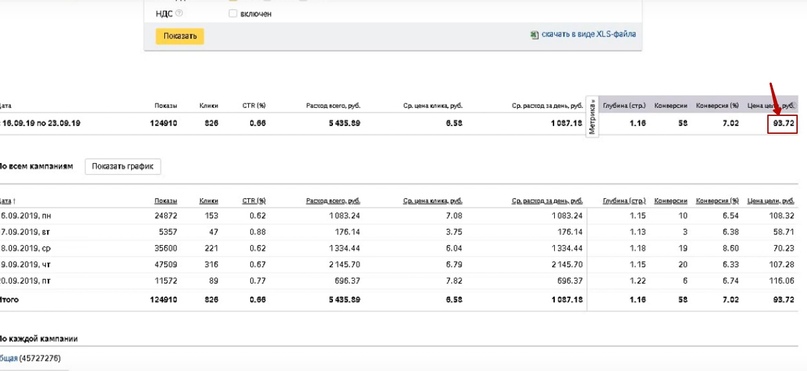Click the conversion percent value 6.33
Screen dimensions: 807x371
[731, 265]
